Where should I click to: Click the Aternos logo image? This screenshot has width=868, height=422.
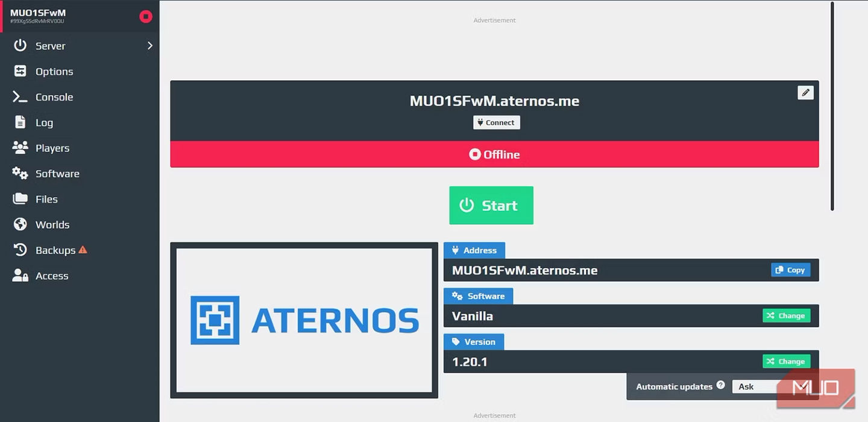point(304,320)
